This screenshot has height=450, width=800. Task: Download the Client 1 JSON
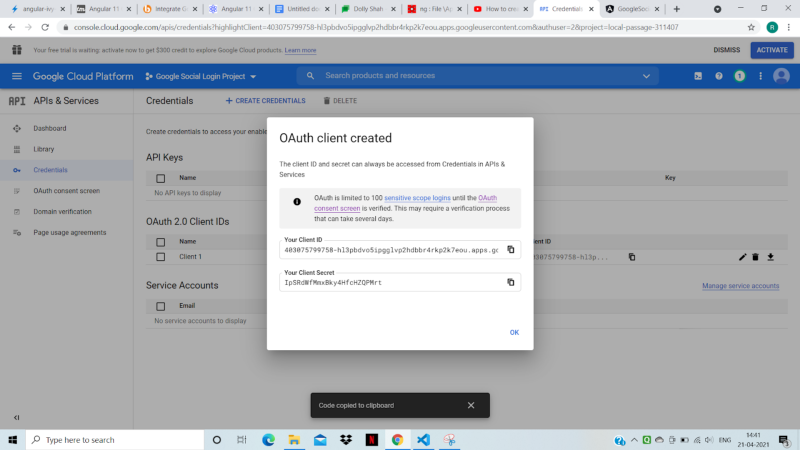770,257
